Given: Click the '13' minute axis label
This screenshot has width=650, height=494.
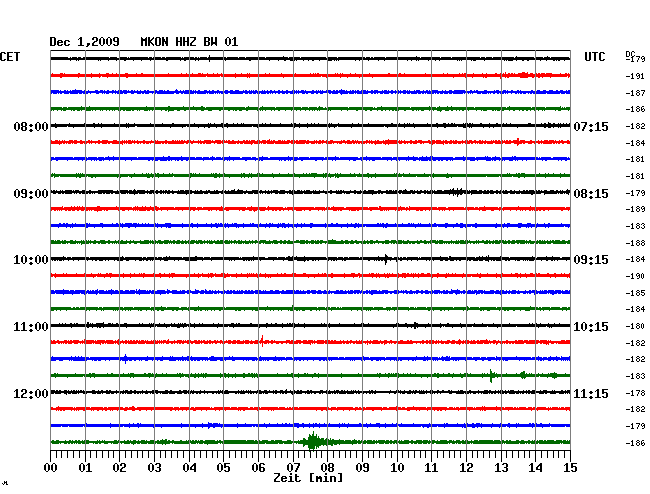Looking at the screenshot, I should coord(501,468).
